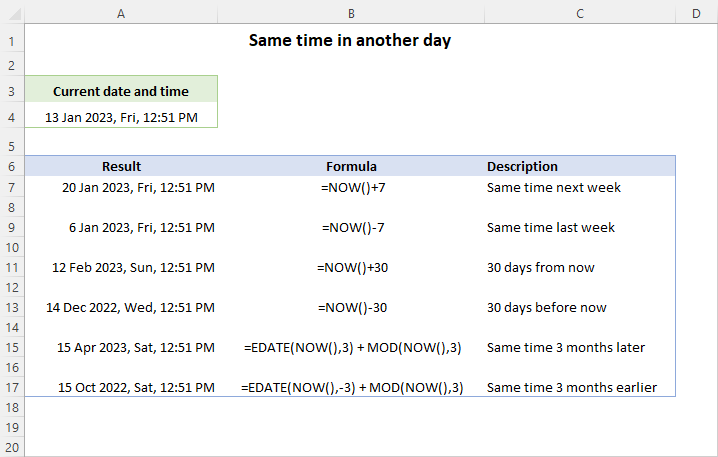Select row 1 header
718x457 pixels.
coord(12,42)
